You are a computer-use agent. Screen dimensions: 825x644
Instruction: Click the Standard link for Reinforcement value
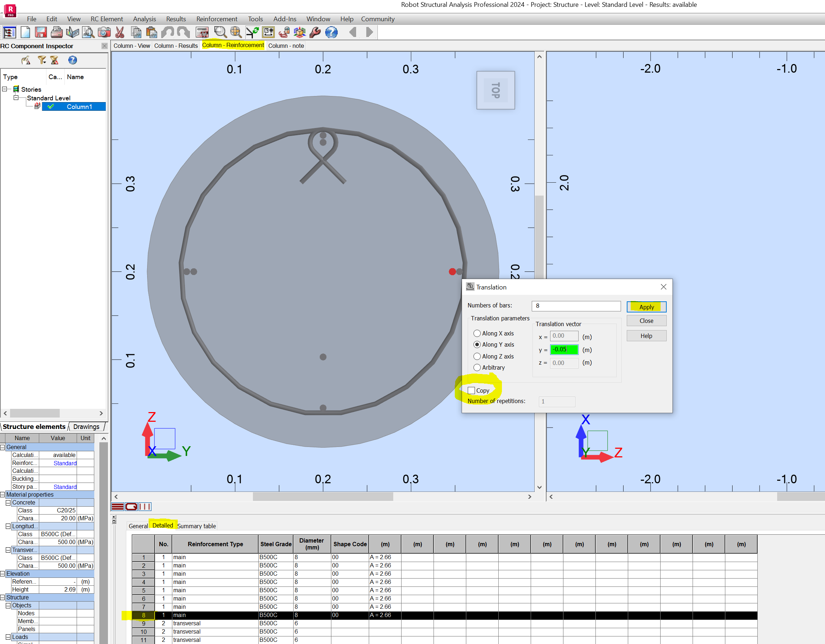[x=65, y=463]
